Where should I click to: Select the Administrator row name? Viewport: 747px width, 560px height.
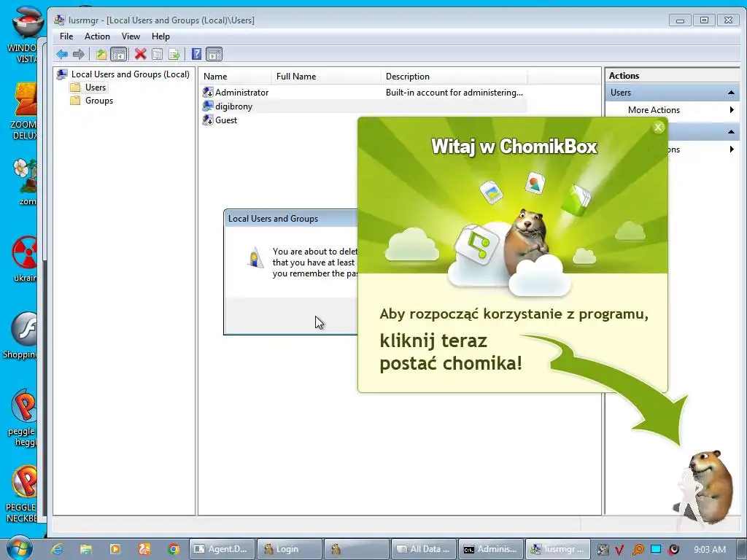point(241,93)
